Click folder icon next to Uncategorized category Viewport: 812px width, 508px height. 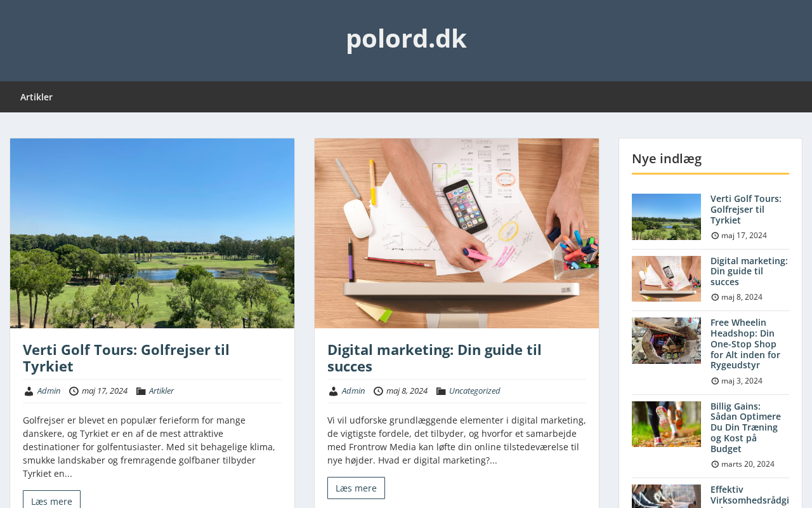[441, 391]
